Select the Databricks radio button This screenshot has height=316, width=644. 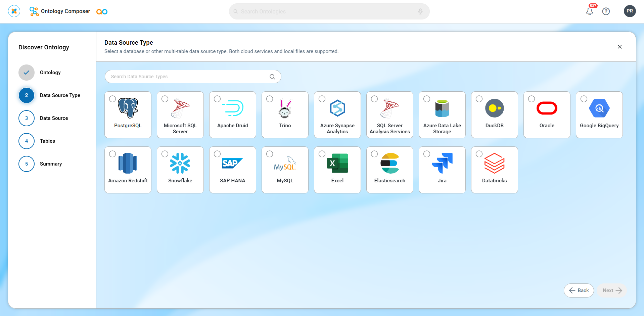pyautogui.click(x=479, y=154)
